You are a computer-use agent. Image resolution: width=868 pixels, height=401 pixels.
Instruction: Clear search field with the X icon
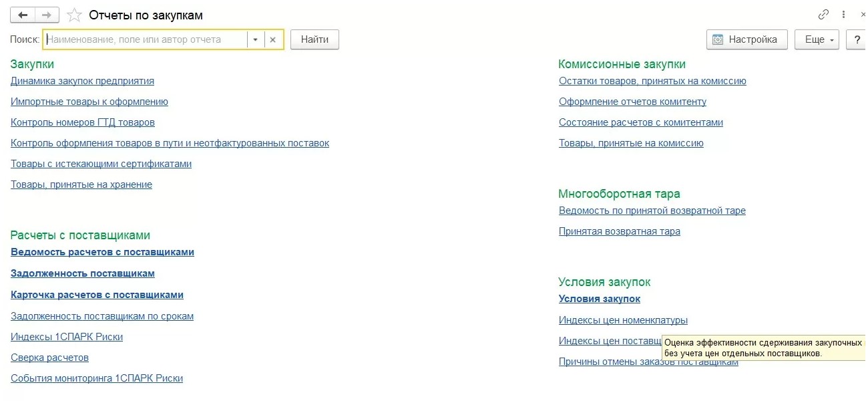(x=272, y=39)
